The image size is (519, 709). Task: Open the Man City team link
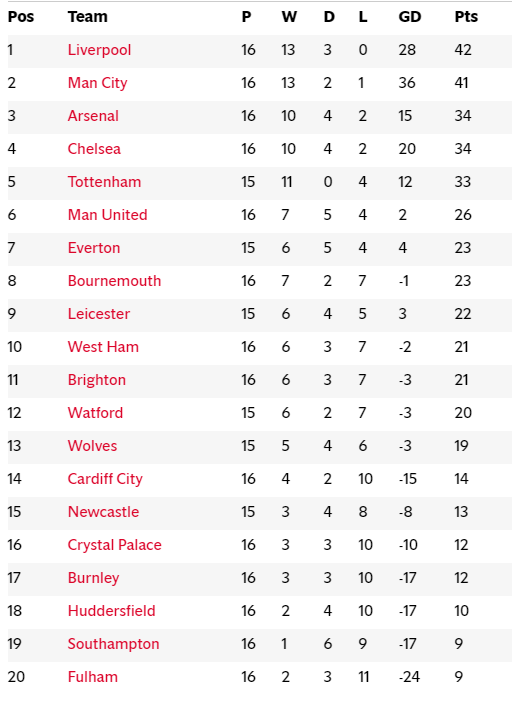pyautogui.click(x=98, y=83)
